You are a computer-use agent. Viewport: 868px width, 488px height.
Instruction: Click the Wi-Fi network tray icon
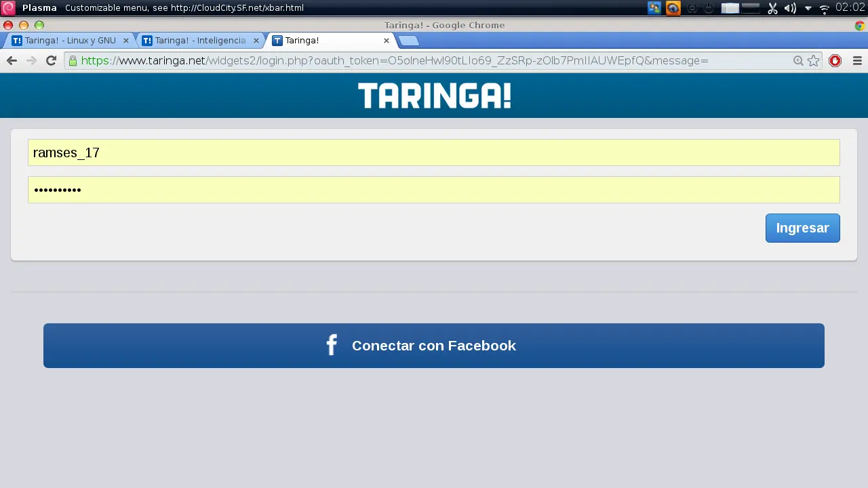click(825, 9)
